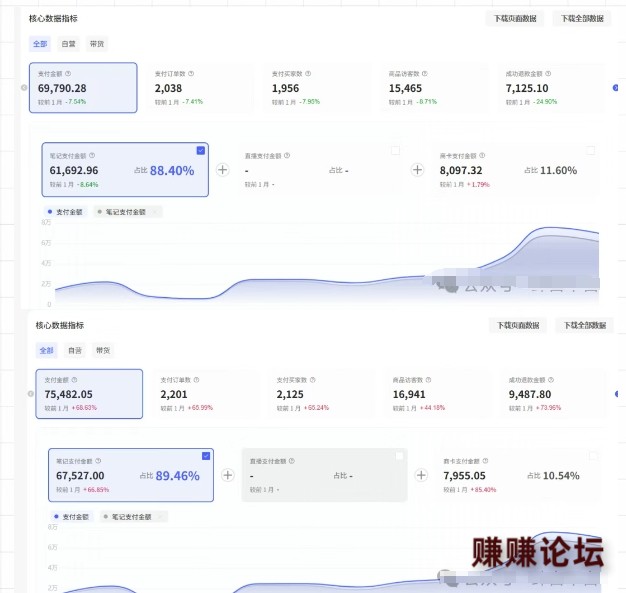Click the 75,482.05 payment amount value
The height and width of the screenshot is (593, 626).
click(68, 395)
